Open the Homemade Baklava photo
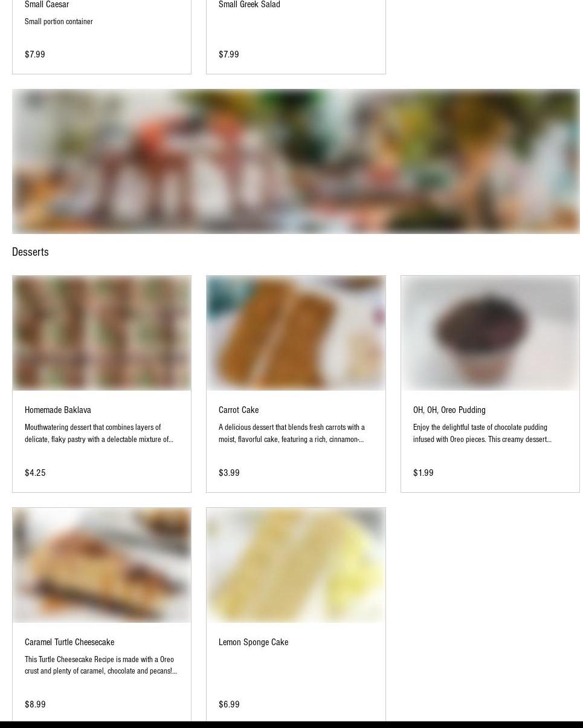 coord(101,333)
